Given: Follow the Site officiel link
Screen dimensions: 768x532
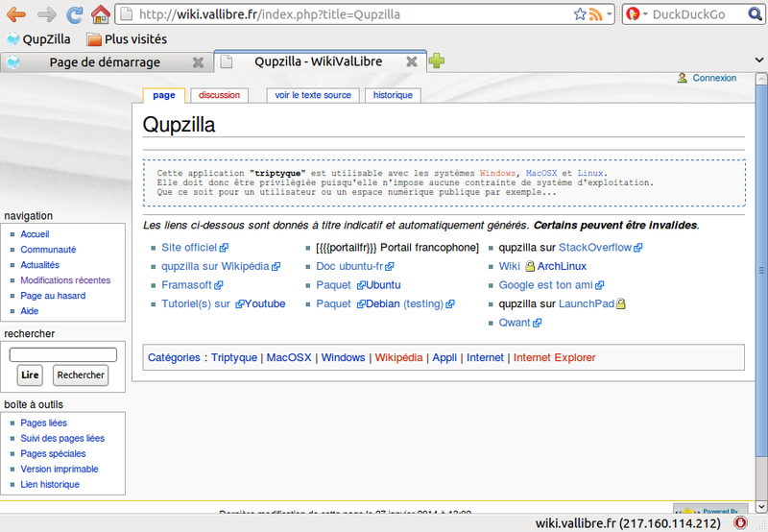Looking at the screenshot, I should pos(189,247).
